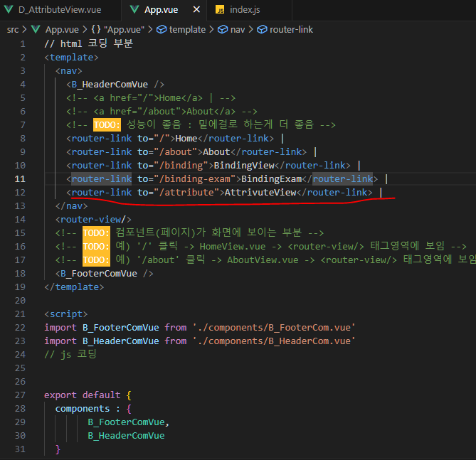Click B_HeaderComVue on line 30
The image size is (476, 460).
click(x=126, y=436)
